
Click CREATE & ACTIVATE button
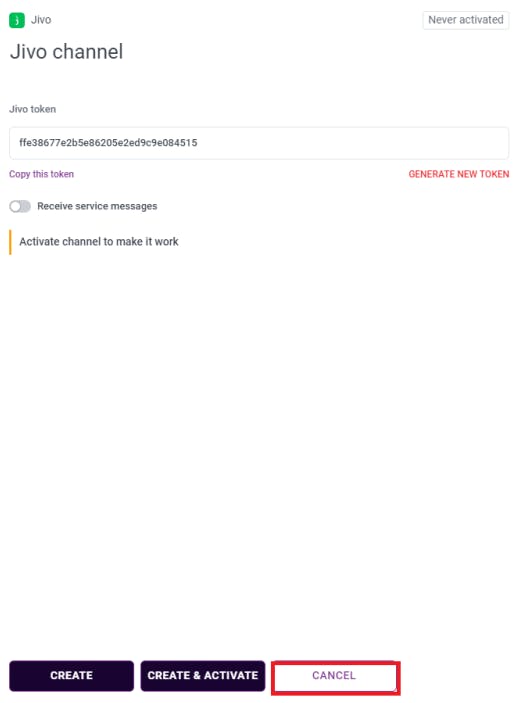203,676
